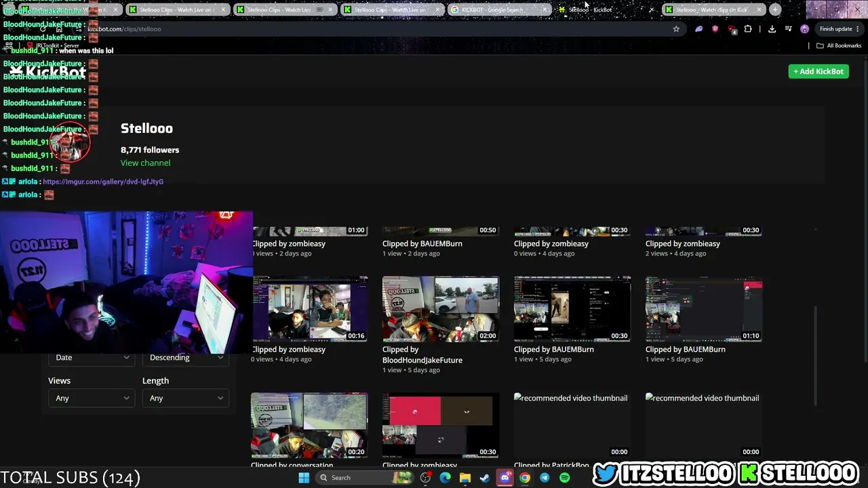The image size is (868, 488).
Task: Open a new browser tab with plus
Action: pos(775,9)
